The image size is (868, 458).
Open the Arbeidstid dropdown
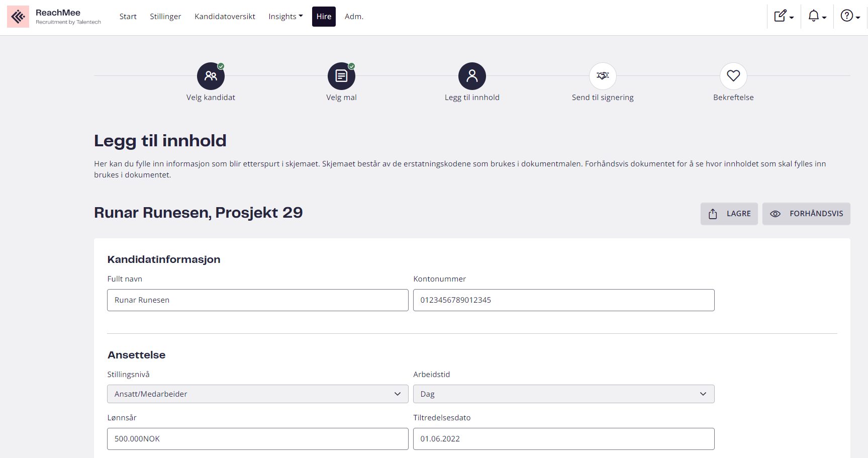click(x=564, y=394)
